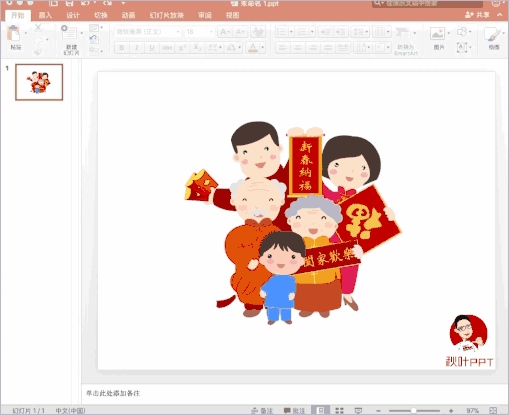Toggle Align Right paragraph alignment
The height and width of the screenshot is (415, 509).
pos(313,48)
